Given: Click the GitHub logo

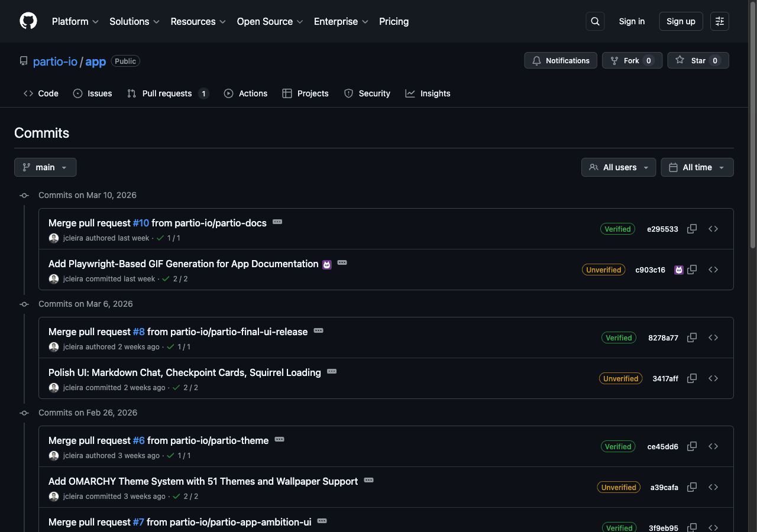Looking at the screenshot, I should click(28, 21).
